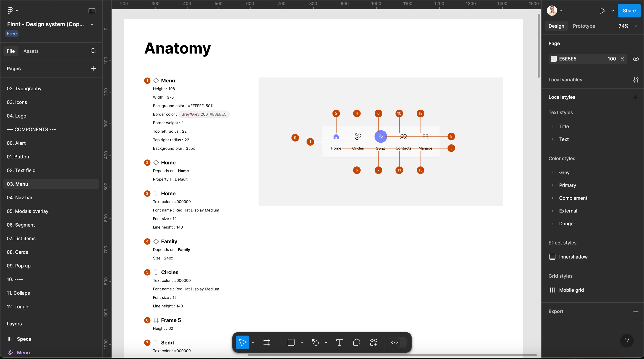Click the E5E5E5 page color swatch
Image resolution: width=644 pixels, height=359 pixels.
[x=554, y=59]
